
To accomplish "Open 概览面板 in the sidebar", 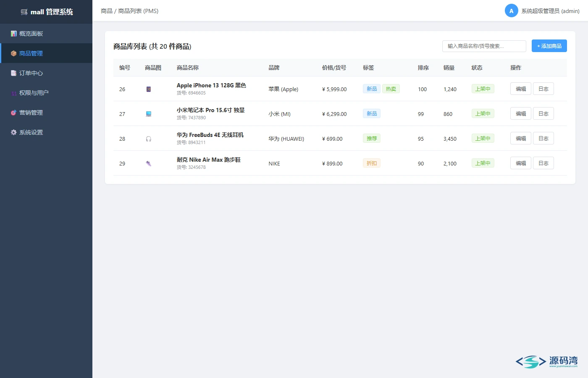I will 46,34.
